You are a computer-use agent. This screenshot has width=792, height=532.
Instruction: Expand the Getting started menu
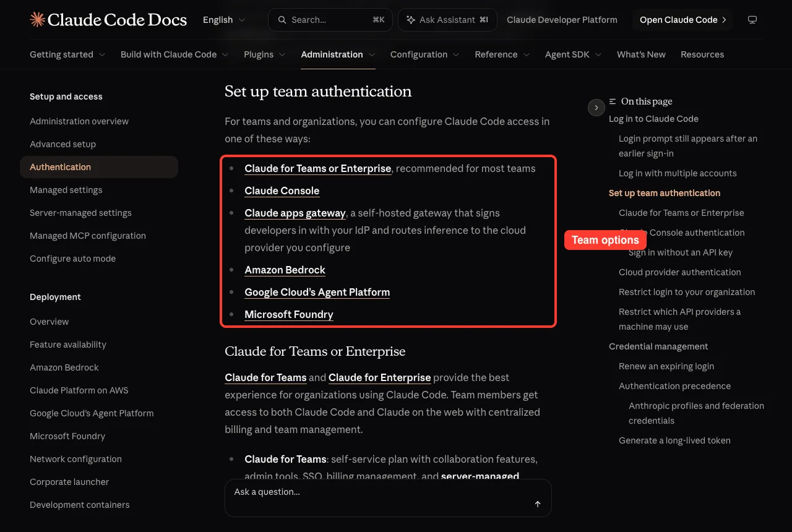pos(67,54)
